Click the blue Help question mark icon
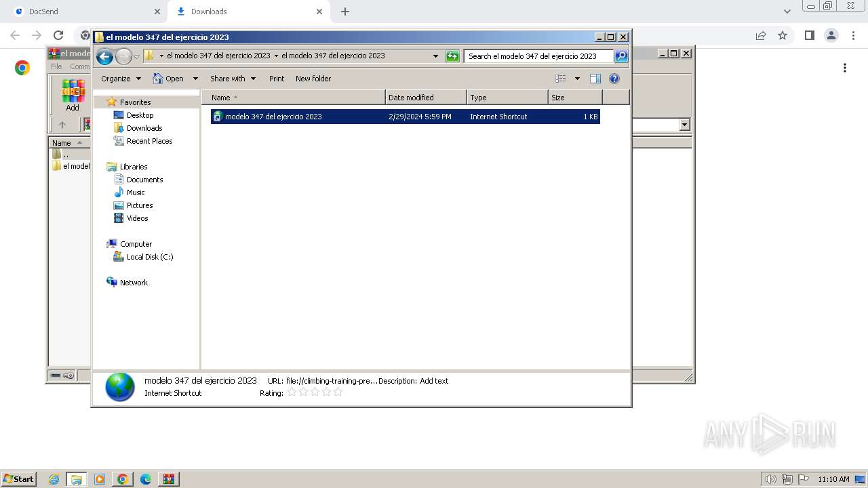This screenshot has width=868, height=488. pos(614,79)
